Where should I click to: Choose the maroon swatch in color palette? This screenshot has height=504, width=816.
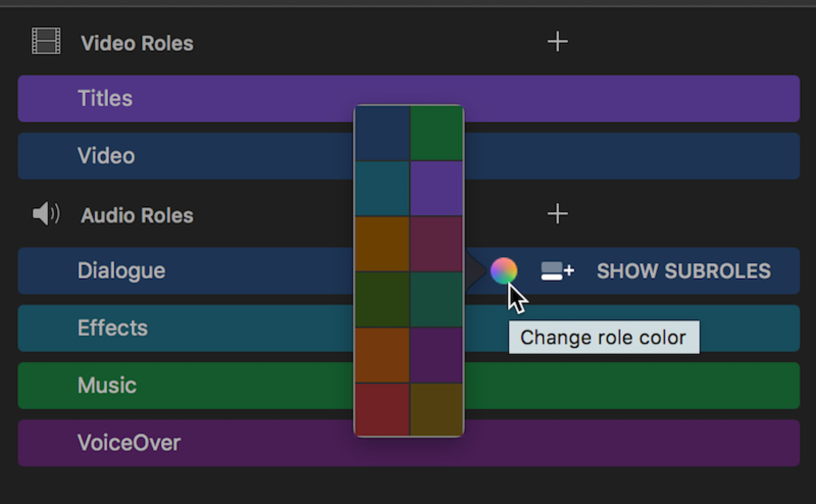436,244
